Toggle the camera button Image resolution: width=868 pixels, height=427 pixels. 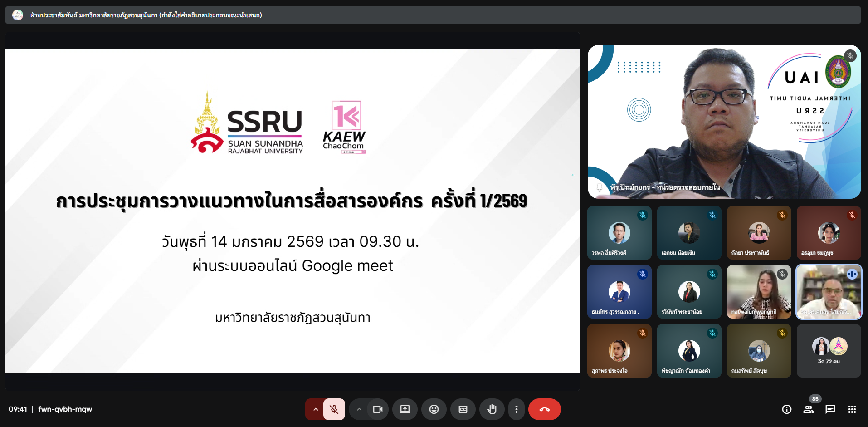377,409
